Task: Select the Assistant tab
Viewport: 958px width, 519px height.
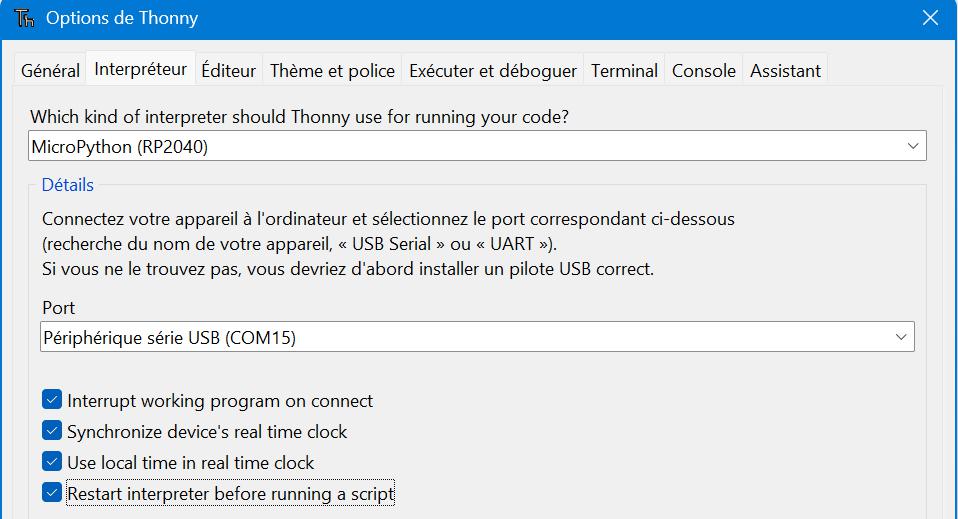Action: pos(785,71)
